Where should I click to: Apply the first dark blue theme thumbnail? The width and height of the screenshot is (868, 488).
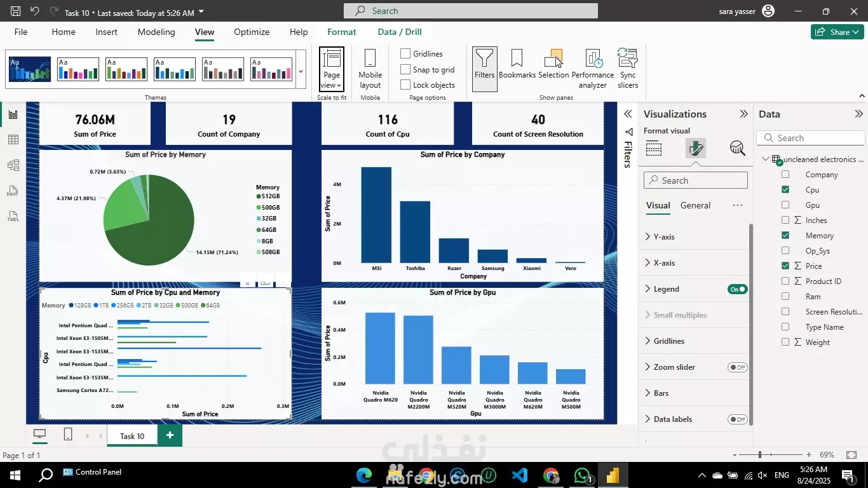(30, 69)
